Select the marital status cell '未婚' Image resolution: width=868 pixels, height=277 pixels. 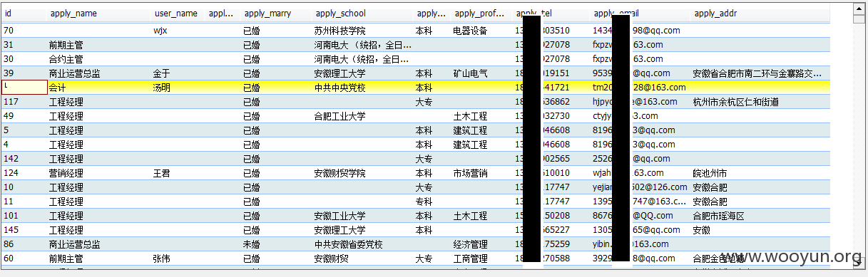pos(252,244)
